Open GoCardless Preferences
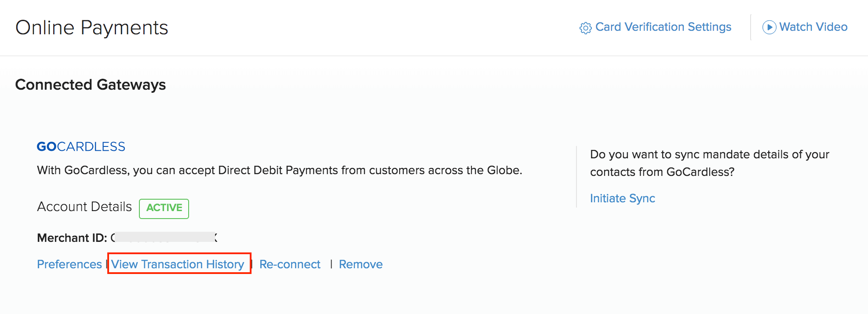868x314 pixels. click(69, 264)
